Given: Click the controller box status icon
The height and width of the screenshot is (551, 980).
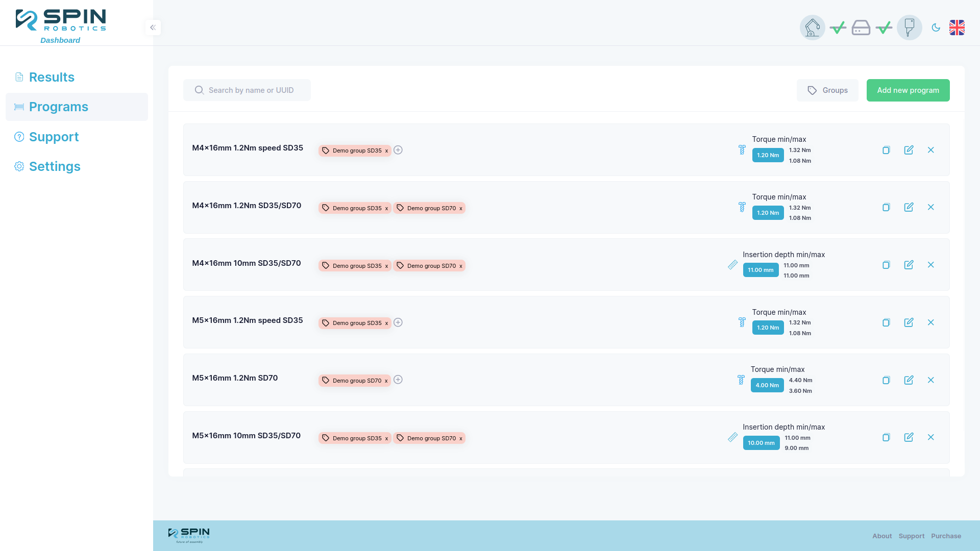Looking at the screenshot, I should click(861, 28).
